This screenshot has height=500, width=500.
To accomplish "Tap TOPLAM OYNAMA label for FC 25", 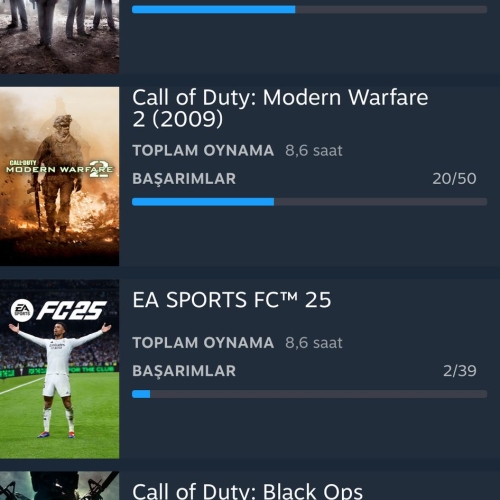I will click(203, 343).
